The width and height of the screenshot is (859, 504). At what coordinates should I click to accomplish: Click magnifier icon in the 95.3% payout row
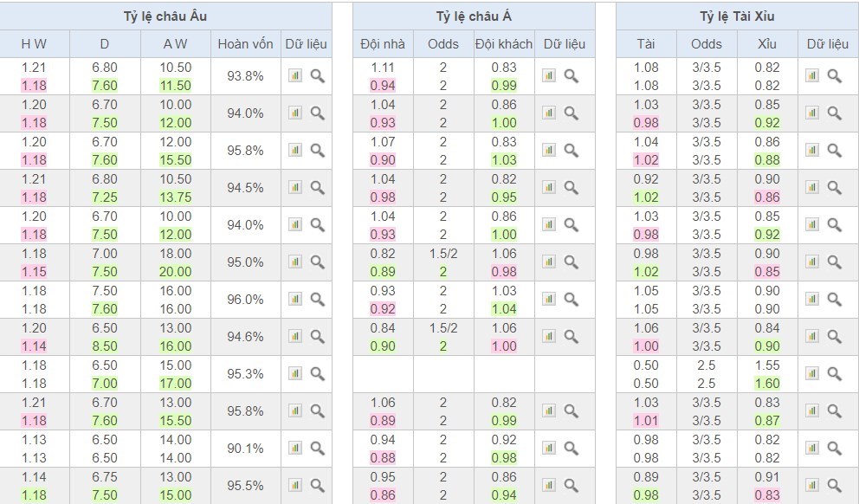[x=317, y=374]
